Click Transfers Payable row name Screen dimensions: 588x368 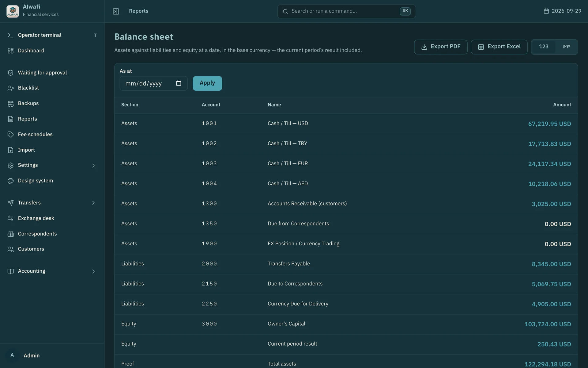(x=288, y=264)
